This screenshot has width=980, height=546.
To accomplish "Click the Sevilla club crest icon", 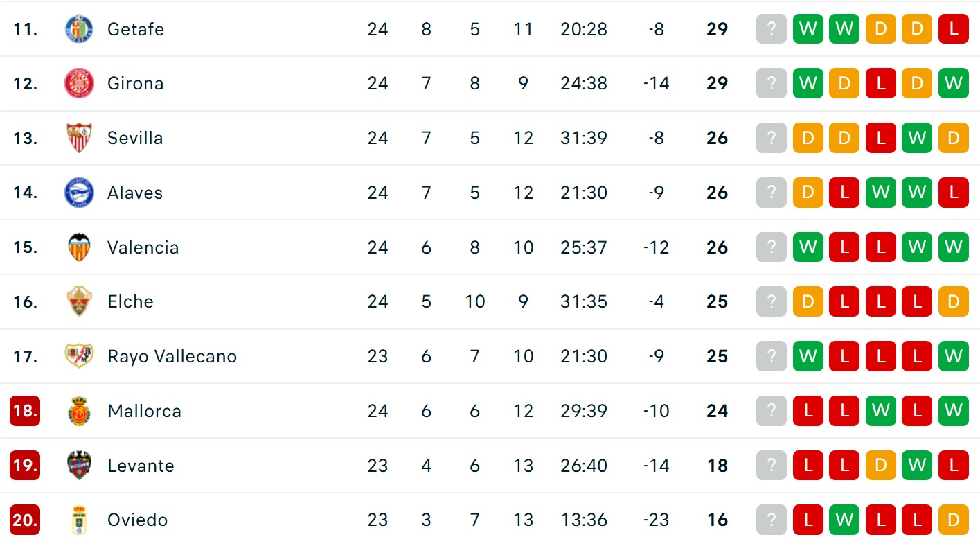I will tap(79, 138).
